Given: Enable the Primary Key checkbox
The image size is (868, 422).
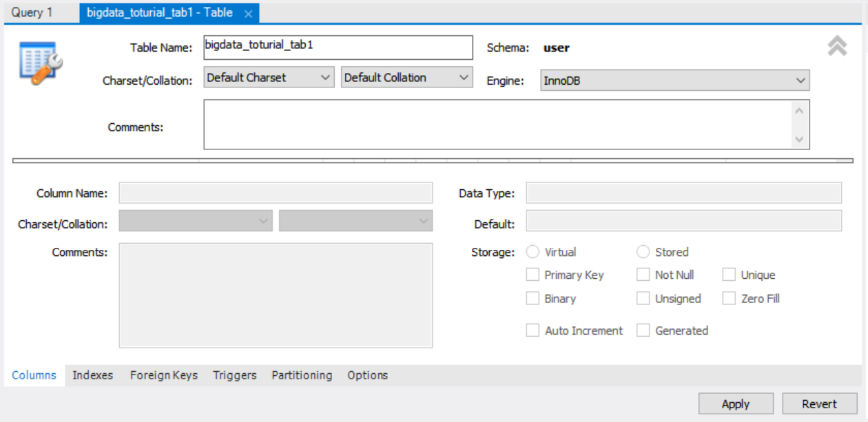Looking at the screenshot, I should (532, 275).
